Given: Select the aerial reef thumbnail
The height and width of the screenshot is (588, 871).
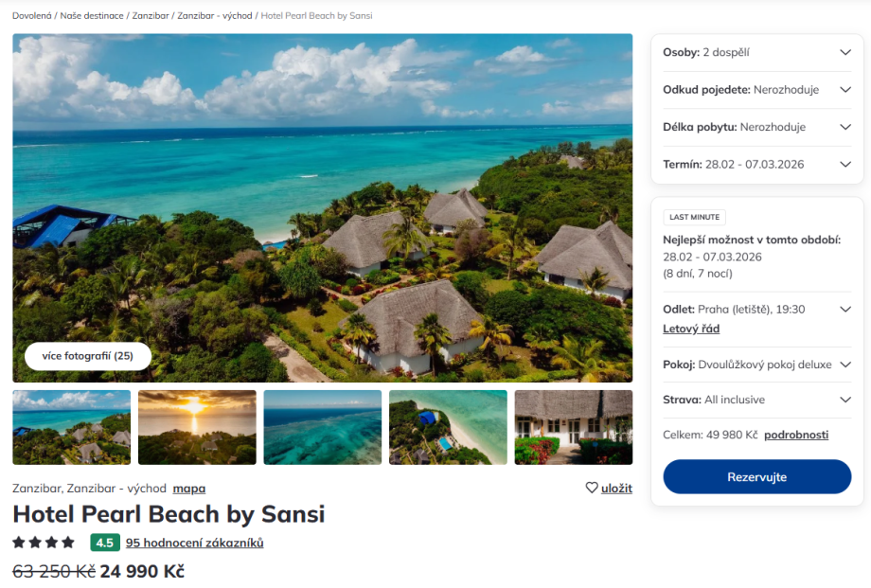Looking at the screenshot, I should 322,427.
